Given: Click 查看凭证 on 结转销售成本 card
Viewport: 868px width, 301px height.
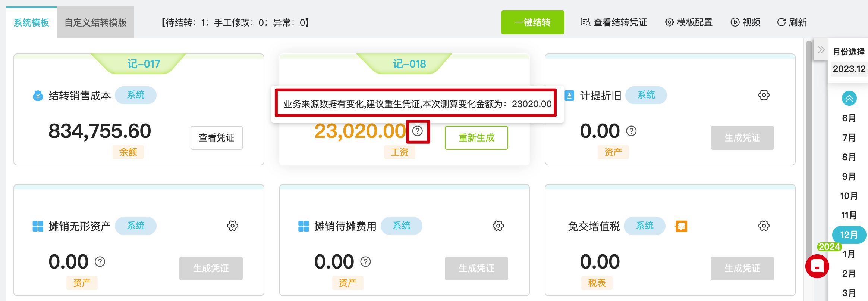Looking at the screenshot, I should 216,138.
